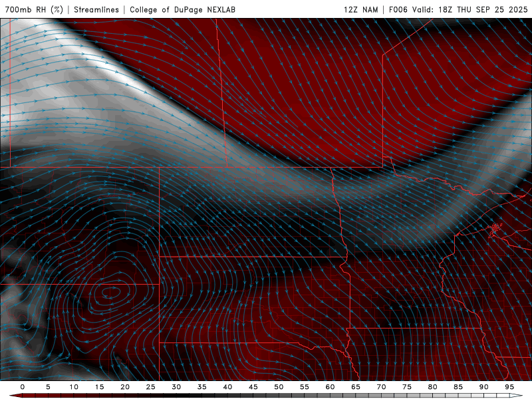The image size is (532, 399).
Task: Click the color bar label '5'
Action: [x=48, y=387]
